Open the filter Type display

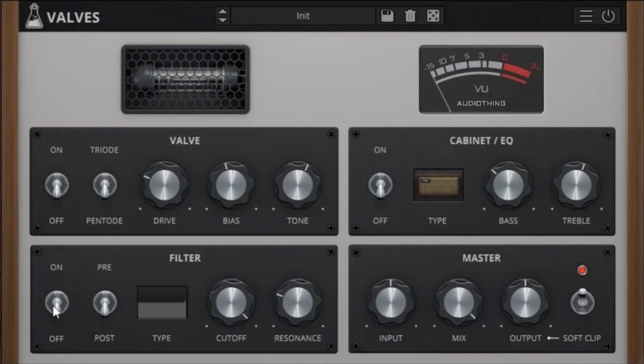[x=162, y=303]
